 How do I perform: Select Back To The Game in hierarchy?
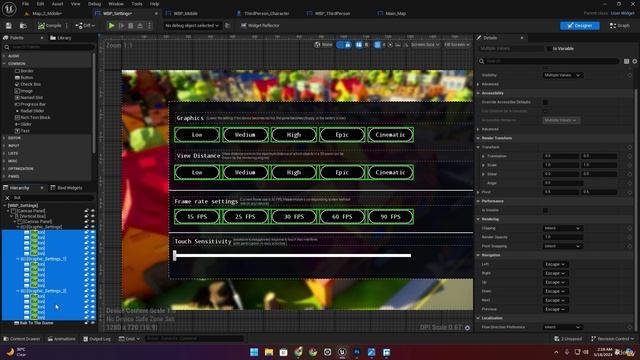36,323
